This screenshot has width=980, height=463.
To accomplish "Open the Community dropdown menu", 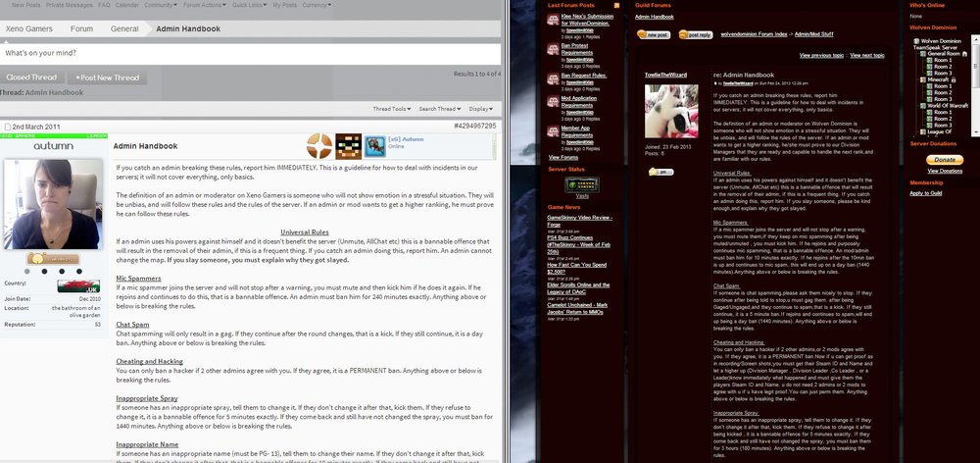I will pos(160,5).
